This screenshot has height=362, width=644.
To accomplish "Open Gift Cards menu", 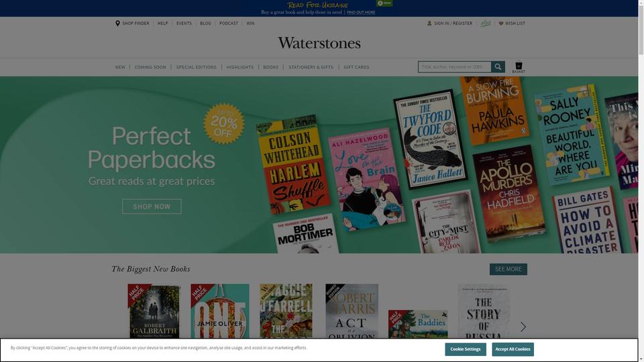I will [x=356, y=67].
